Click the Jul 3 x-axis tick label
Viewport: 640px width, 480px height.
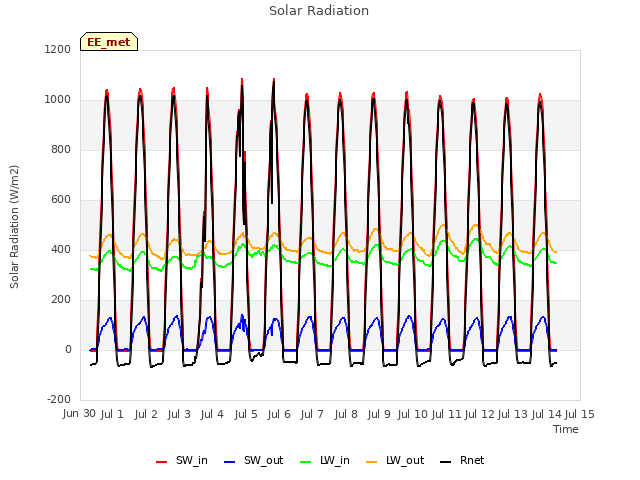179,414
